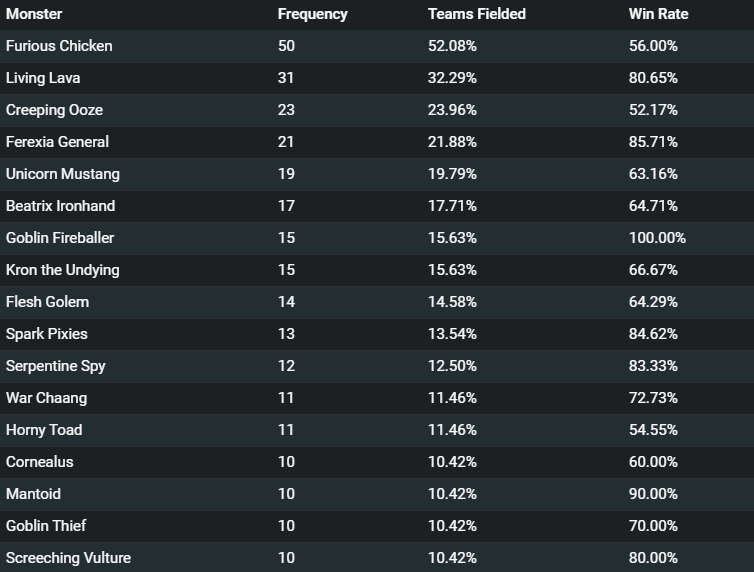Select the Kron the Undying row
This screenshot has width=754, height=572.
pos(377,270)
